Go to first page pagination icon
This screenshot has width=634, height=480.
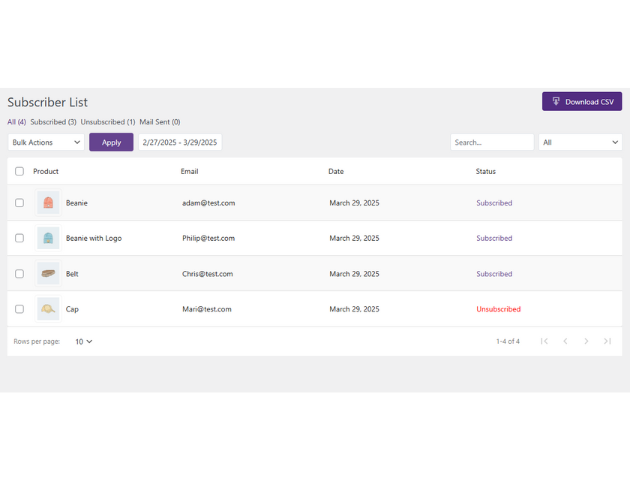pyautogui.click(x=544, y=341)
